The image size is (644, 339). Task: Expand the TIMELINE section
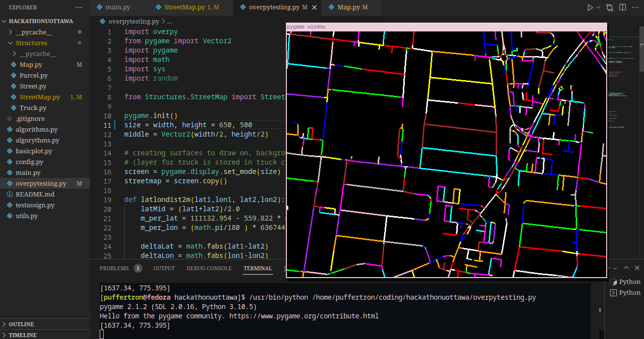pos(22,335)
